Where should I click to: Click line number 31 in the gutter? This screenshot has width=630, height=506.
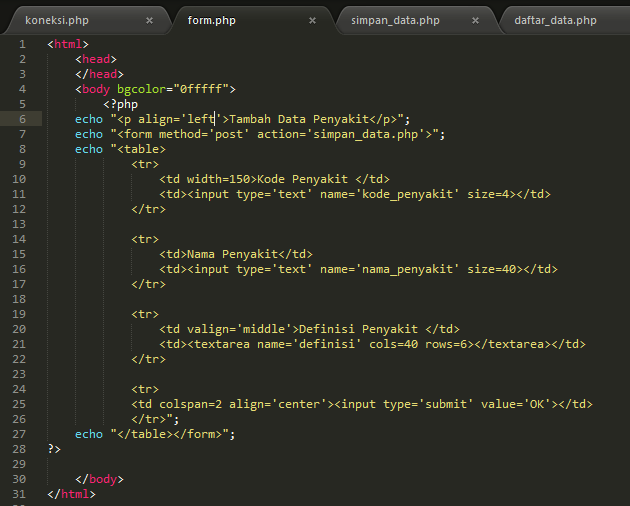[19, 494]
